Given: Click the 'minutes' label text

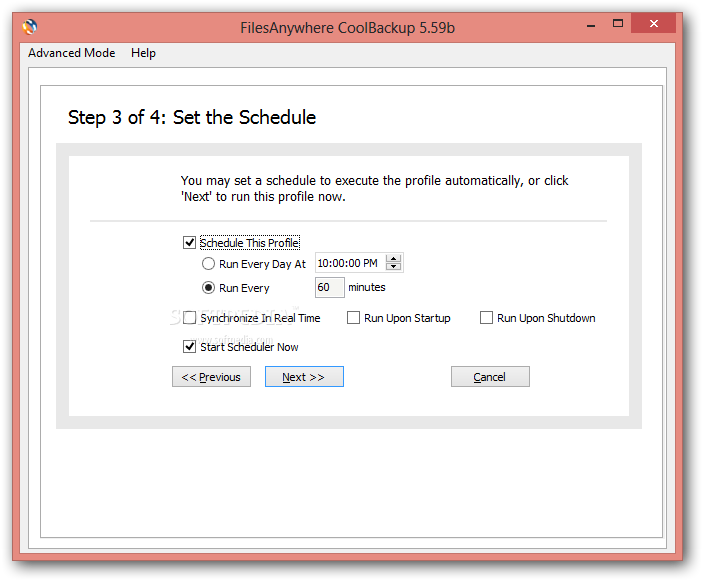Looking at the screenshot, I should [367, 287].
